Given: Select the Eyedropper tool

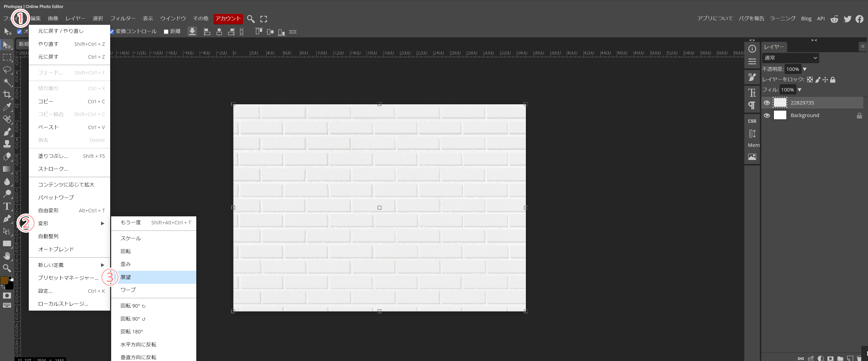Looking at the screenshot, I should tap(7, 107).
